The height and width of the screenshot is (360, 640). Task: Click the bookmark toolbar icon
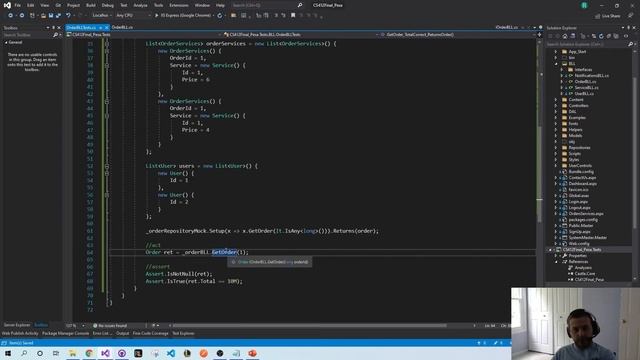pos(293,16)
